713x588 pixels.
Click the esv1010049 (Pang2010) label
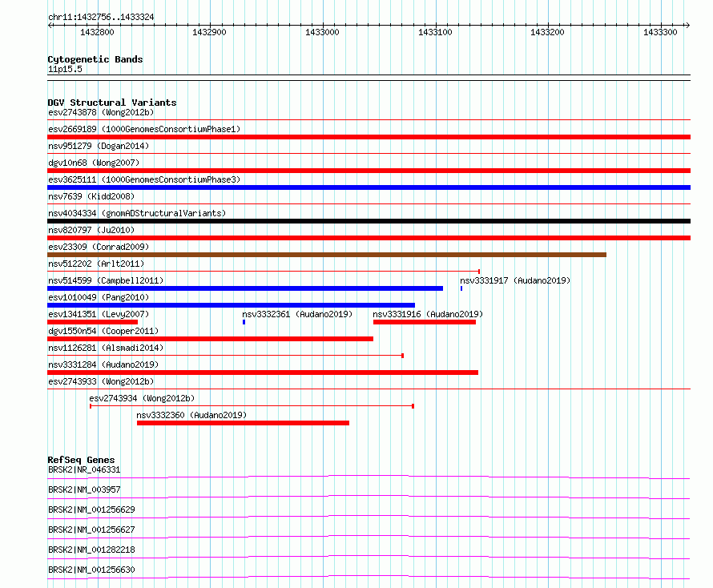pos(99,297)
